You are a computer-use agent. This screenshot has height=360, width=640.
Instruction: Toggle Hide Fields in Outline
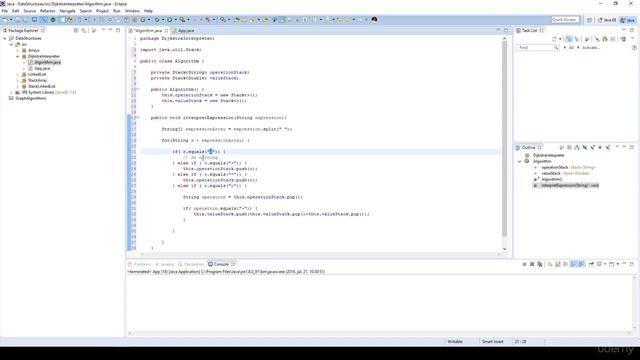pyautogui.click(x=584, y=147)
